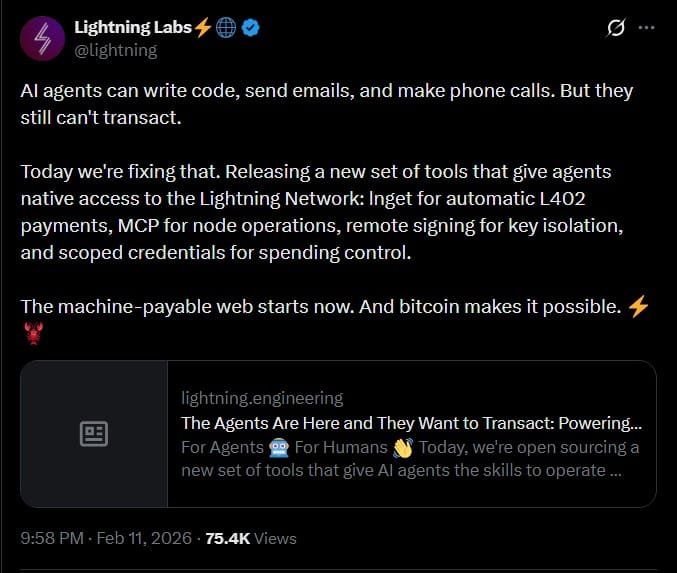Click the lightning emoji after "makes it possible."
This screenshot has height=573, width=677.
click(637, 307)
